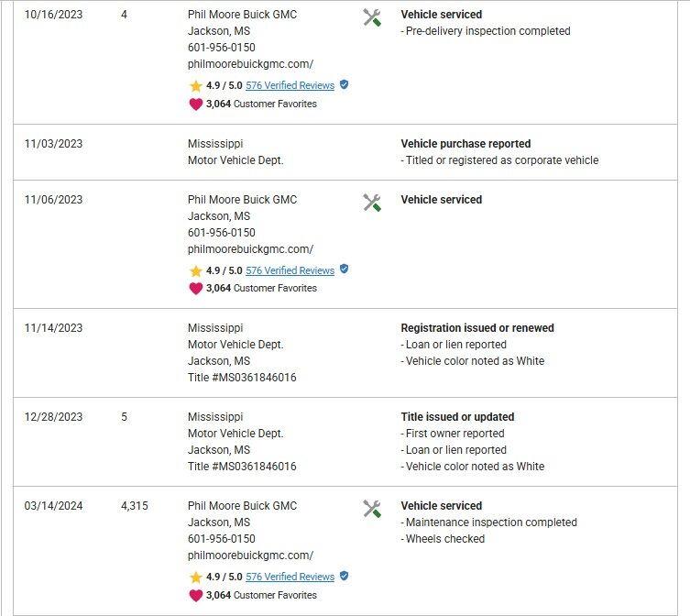The height and width of the screenshot is (616, 690).
Task: Click Title #MS0361846016 in the 12/28/2023 entry
Action: (x=242, y=467)
